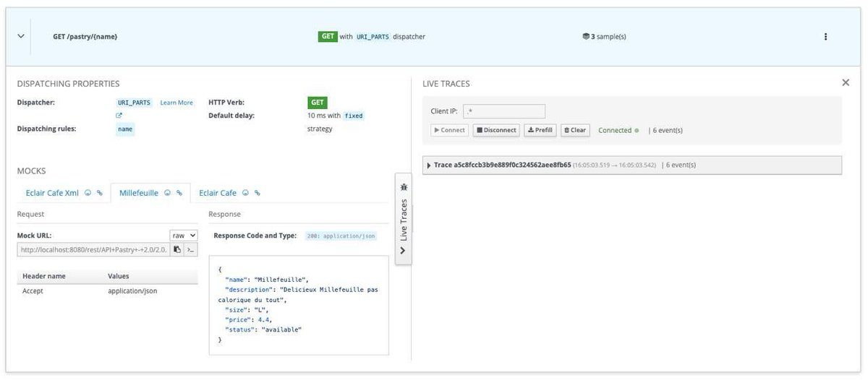Click the green HTTP Verb GET badge
The image size is (868, 380).
coord(317,103)
